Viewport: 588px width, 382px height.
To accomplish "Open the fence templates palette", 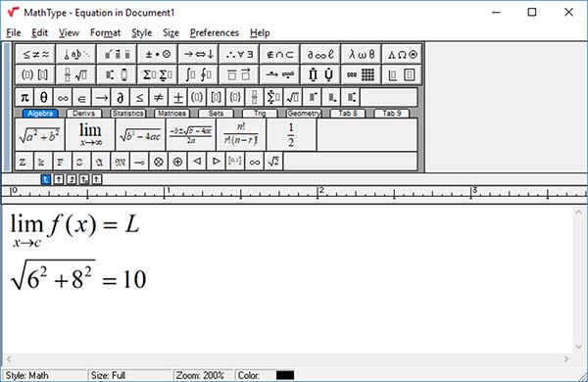I will coord(35,74).
